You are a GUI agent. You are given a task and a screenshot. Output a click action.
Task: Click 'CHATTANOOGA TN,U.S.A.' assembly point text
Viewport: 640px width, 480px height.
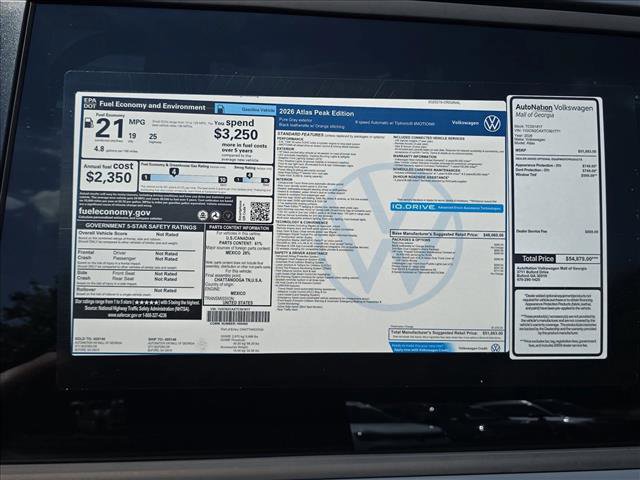point(238,280)
